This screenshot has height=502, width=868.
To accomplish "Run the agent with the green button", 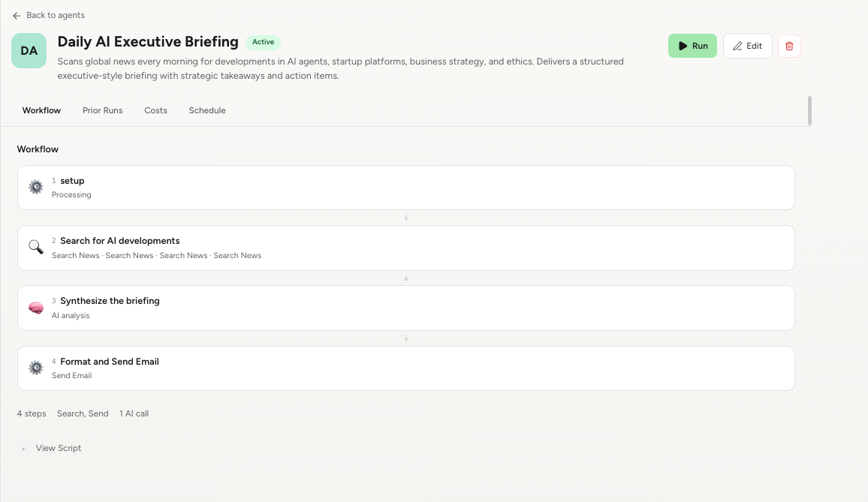I will [692, 46].
